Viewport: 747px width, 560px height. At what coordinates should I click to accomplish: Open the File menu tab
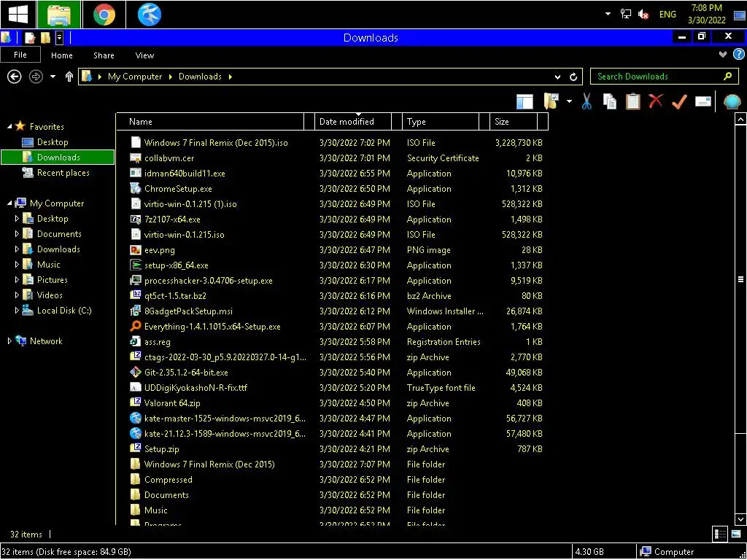20,55
